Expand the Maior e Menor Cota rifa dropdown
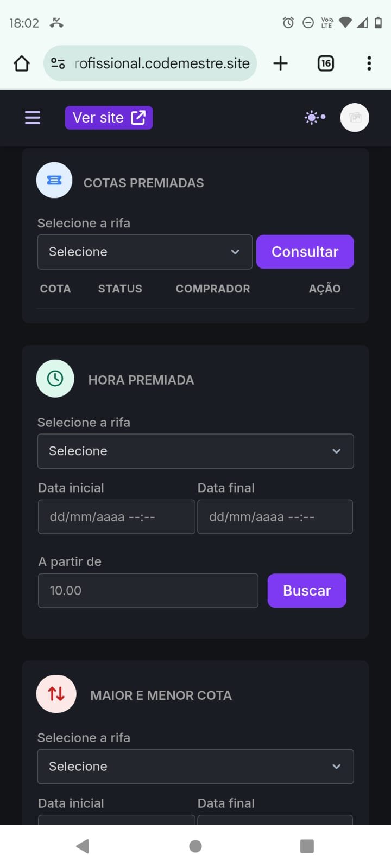 click(195, 767)
